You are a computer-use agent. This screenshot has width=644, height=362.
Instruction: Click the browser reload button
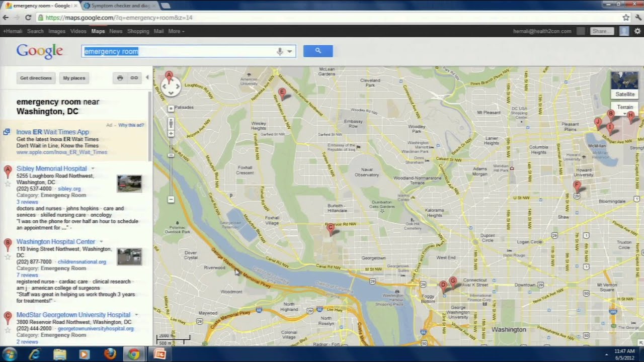pyautogui.click(x=28, y=18)
